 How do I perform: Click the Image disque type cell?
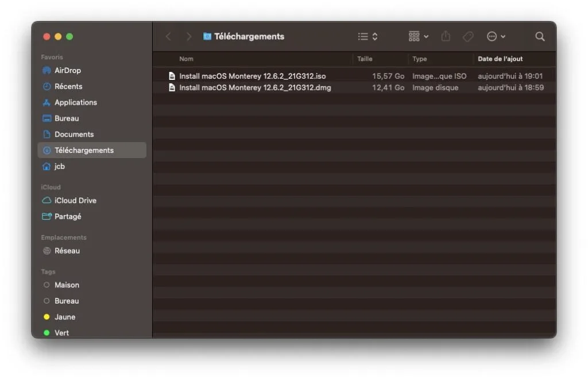coord(435,87)
